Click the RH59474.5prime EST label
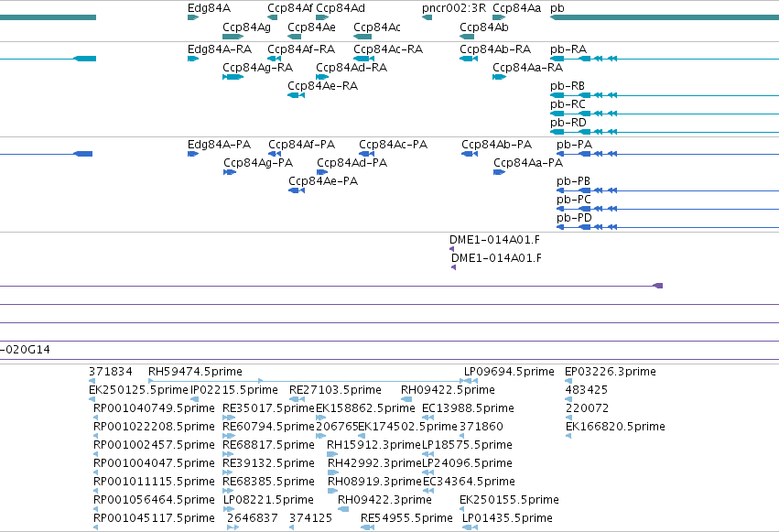The height and width of the screenshot is (532, 779). [x=195, y=372]
